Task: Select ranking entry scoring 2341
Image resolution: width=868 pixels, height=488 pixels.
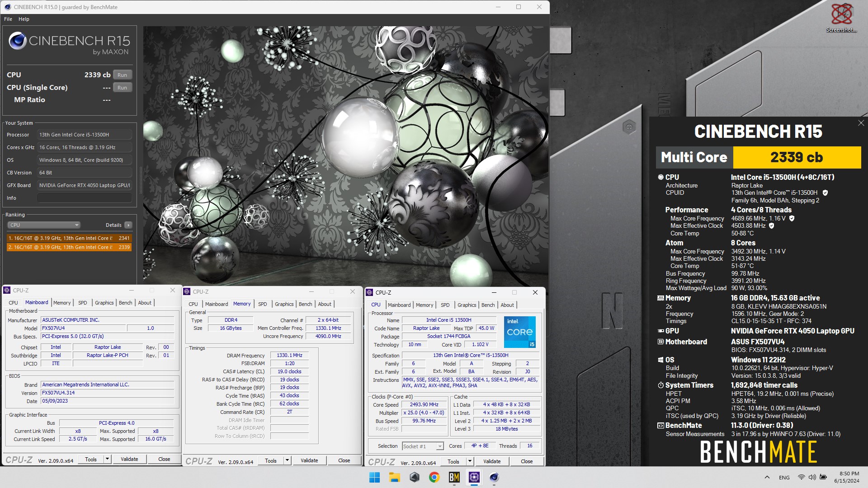Action: pyautogui.click(x=69, y=238)
